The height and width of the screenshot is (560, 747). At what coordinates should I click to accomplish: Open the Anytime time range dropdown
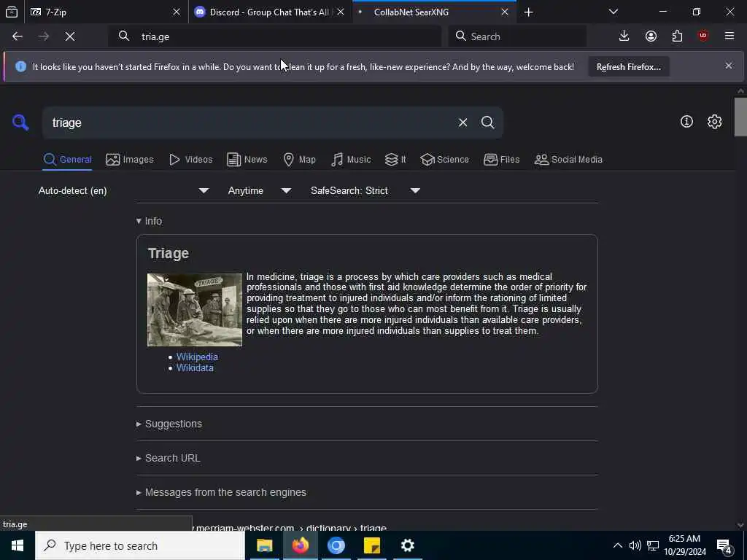click(259, 190)
